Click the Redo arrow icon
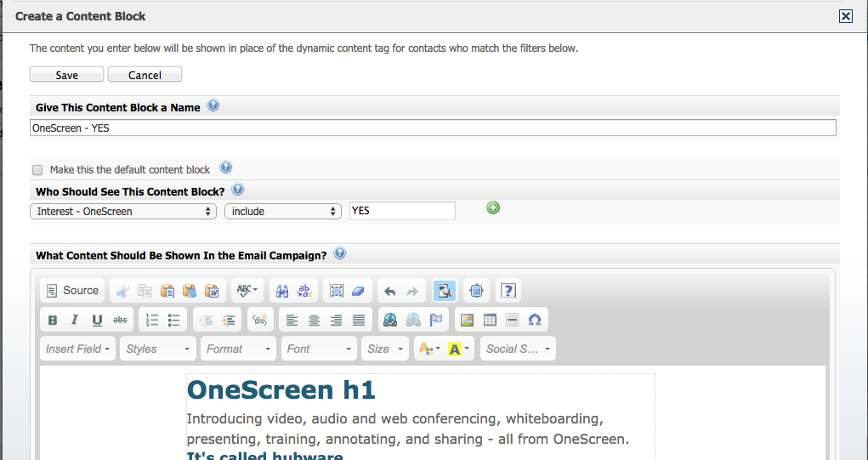 click(x=412, y=291)
